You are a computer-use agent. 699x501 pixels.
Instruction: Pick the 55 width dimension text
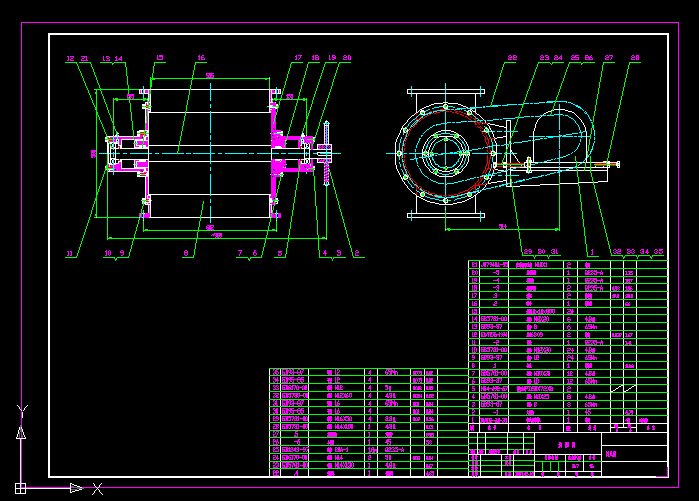click(x=209, y=75)
